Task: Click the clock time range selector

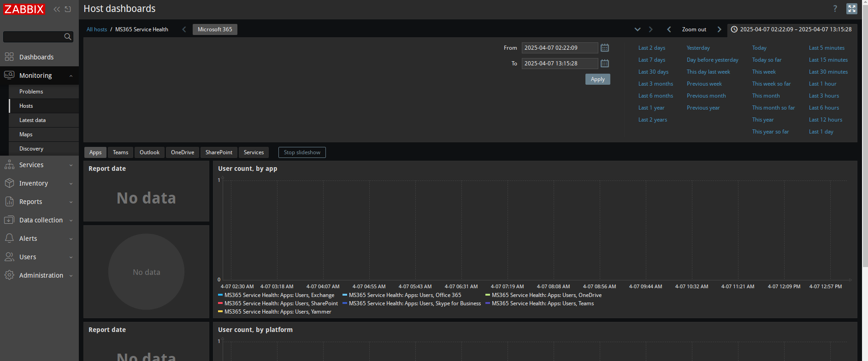Action: pyautogui.click(x=791, y=29)
